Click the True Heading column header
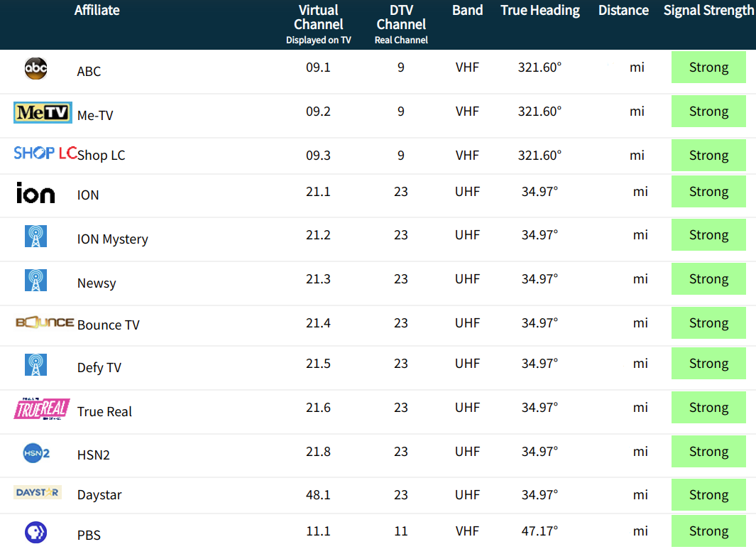756x554 pixels. click(540, 10)
